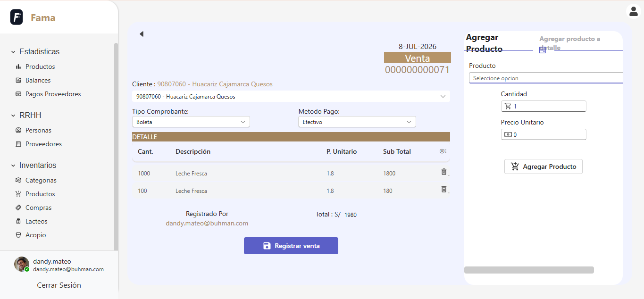Collapse the RRHH section
This screenshot has height=299, width=644.
14,115
